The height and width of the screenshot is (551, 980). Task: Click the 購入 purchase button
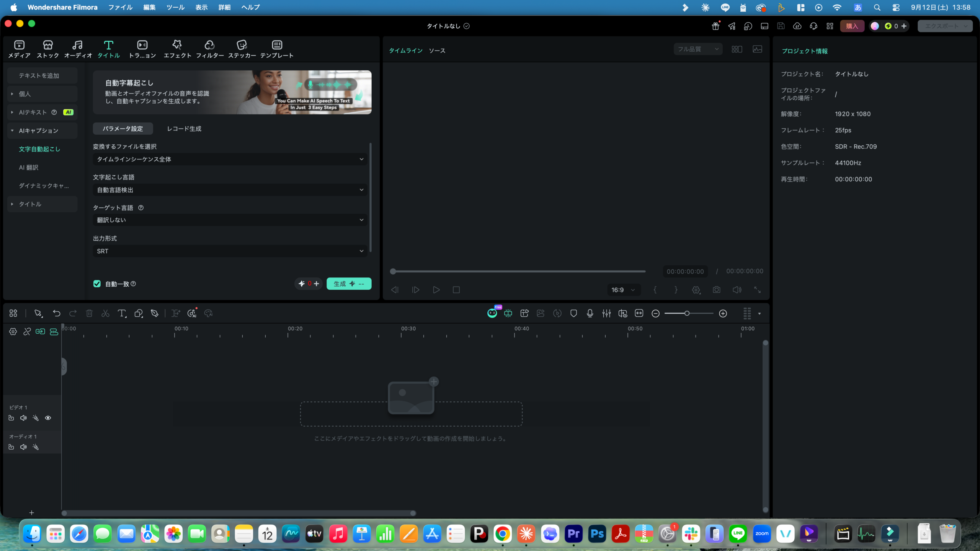tap(852, 26)
